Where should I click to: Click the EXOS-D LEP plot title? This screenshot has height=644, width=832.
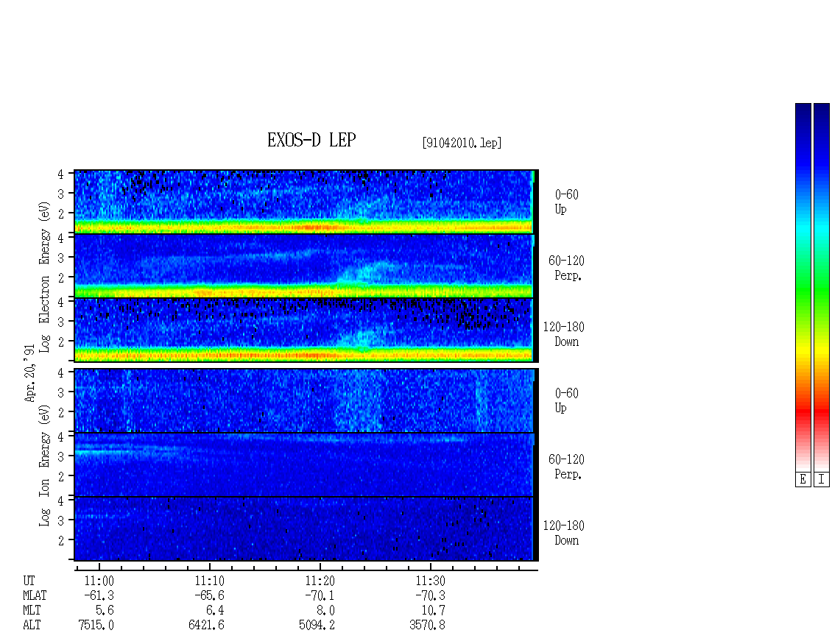[311, 140]
